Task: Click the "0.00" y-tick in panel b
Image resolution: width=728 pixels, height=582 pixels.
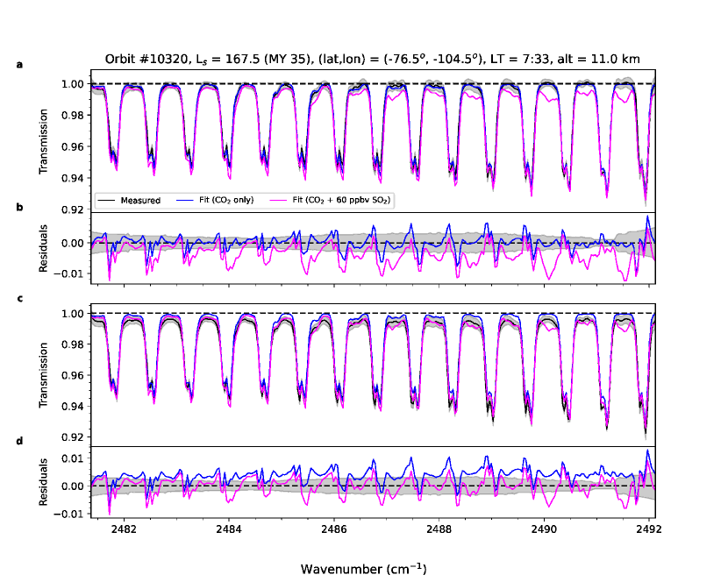Action: 73,243
